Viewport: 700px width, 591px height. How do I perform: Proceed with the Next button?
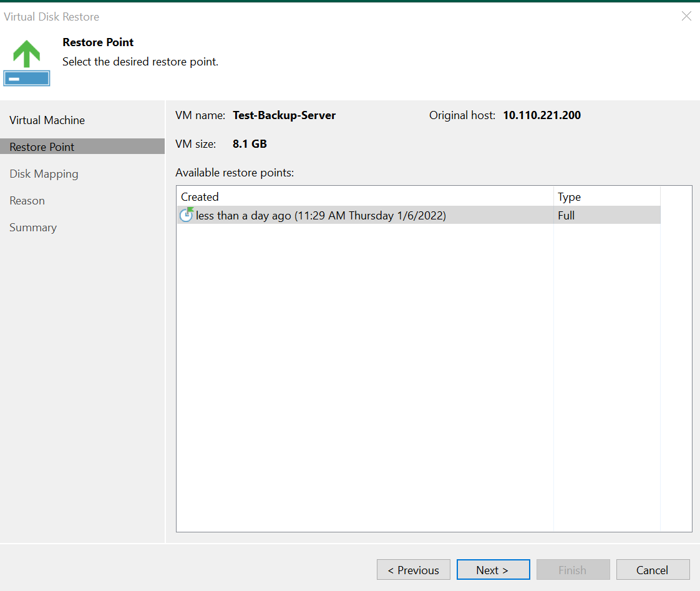(x=493, y=570)
